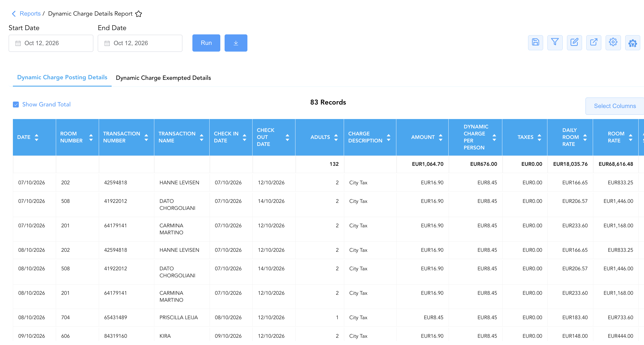The height and width of the screenshot is (345, 644).
Task: Click daily room rate EUR183.40
Action: pyautogui.click(x=575, y=318)
